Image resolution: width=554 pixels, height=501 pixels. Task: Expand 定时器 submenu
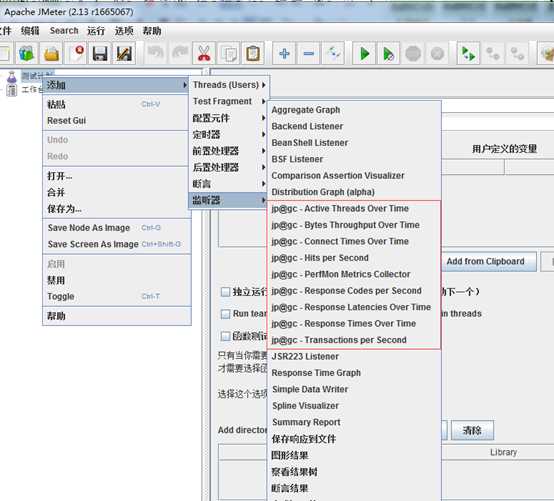point(229,134)
